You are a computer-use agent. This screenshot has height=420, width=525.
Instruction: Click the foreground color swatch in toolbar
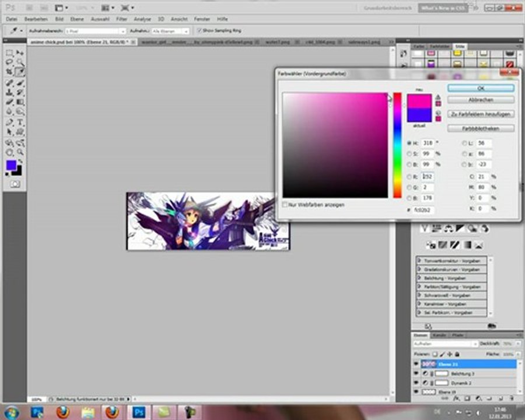coord(11,166)
